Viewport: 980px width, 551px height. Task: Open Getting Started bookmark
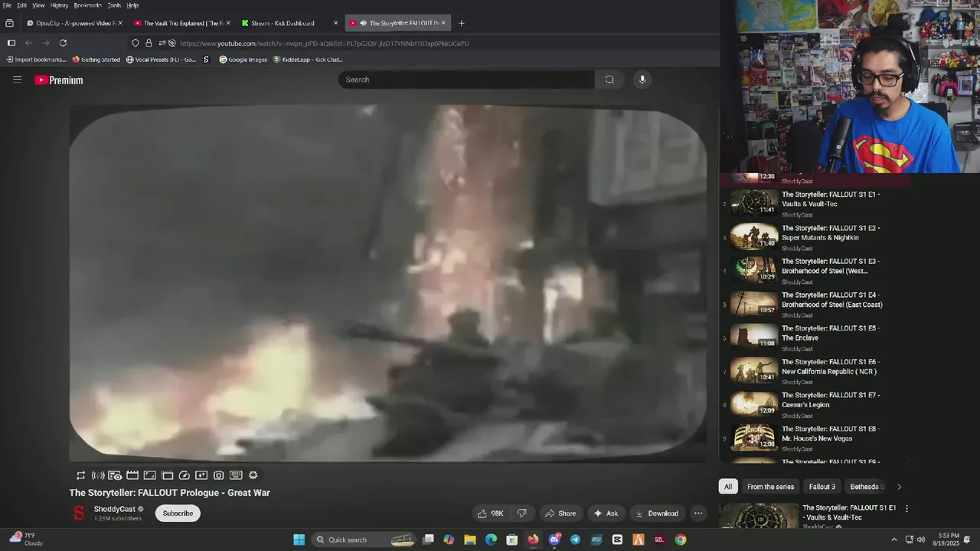96,60
